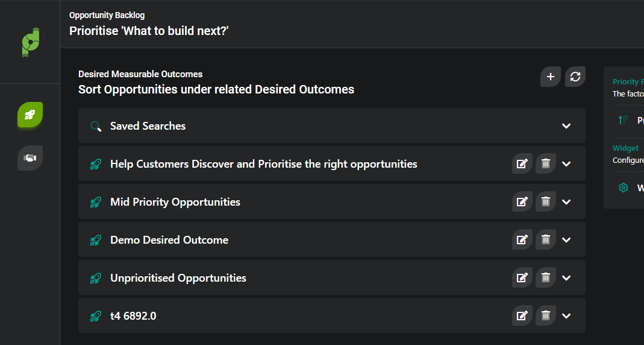
Task: Click the app logo at top left
Action: [x=30, y=42]
